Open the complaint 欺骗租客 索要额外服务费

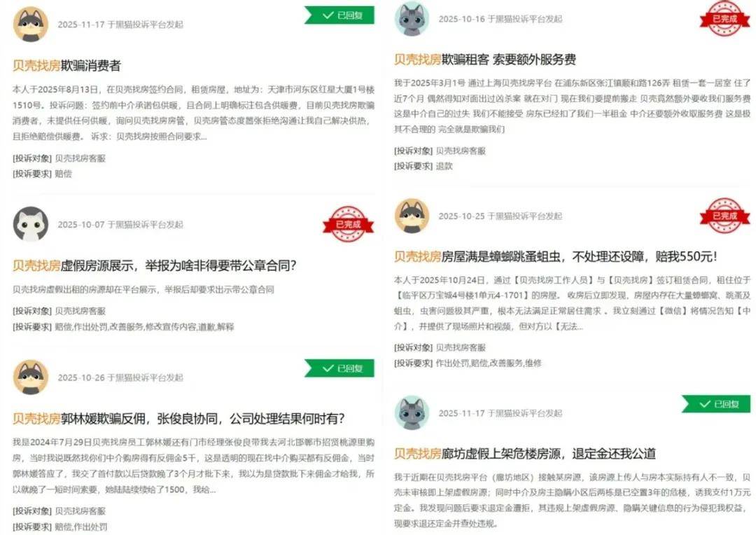click(x=485, y=60)
